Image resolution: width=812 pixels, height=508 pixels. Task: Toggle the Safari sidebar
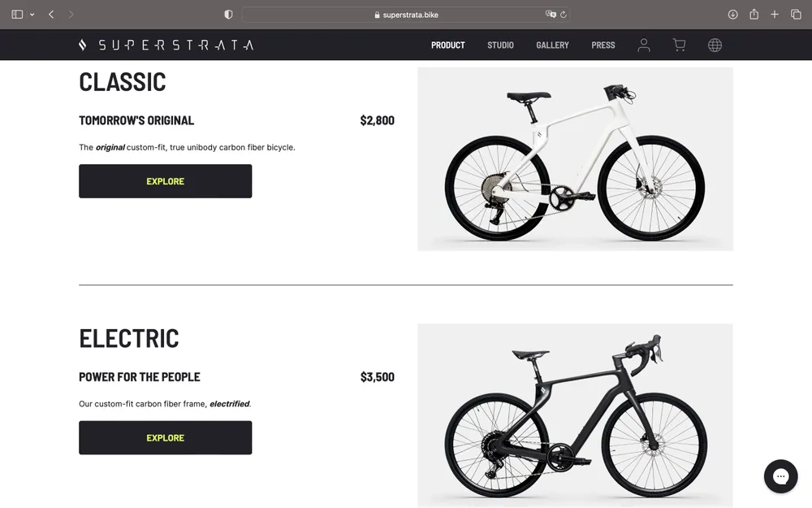[17, 15]
